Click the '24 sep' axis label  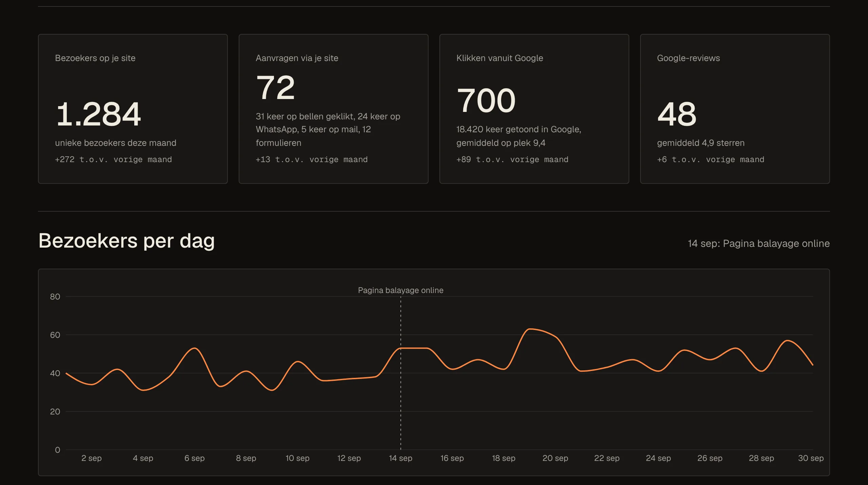coord(658,458)
